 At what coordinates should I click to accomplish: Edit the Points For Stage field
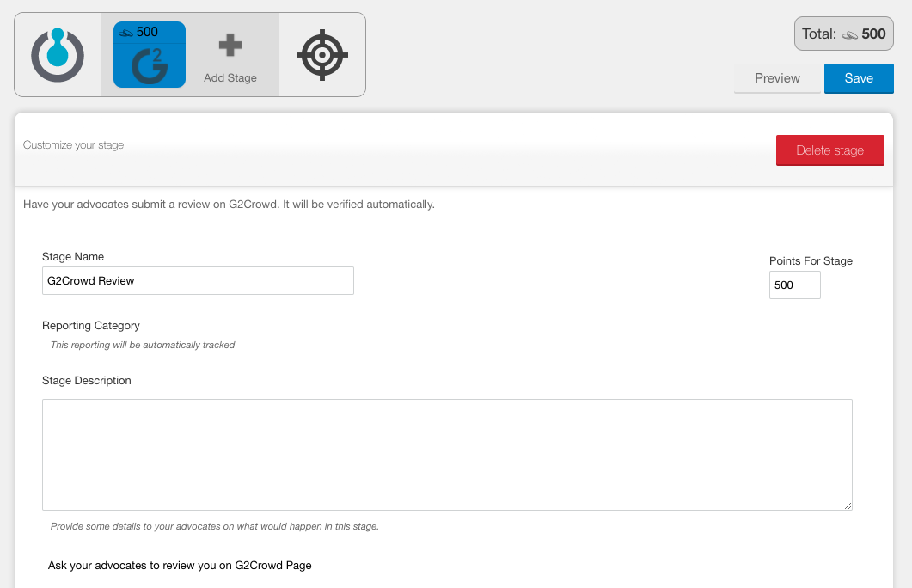click(x=794, y=285)
